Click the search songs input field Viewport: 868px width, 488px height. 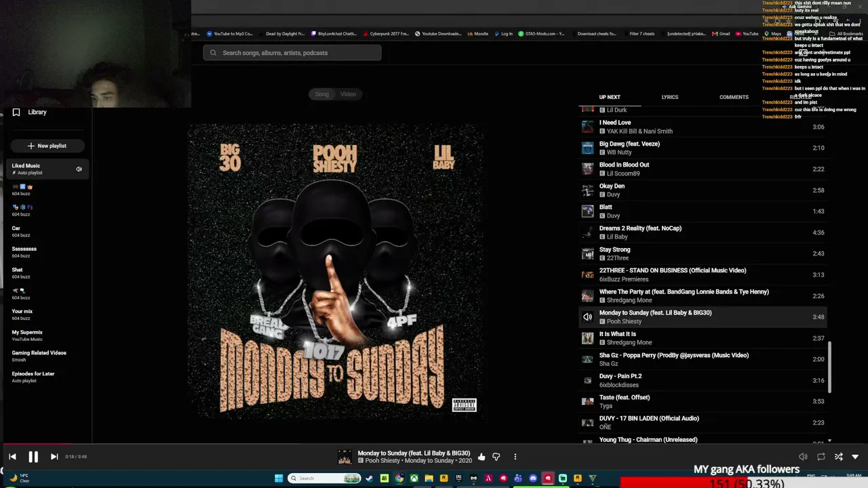pos(292,53)
